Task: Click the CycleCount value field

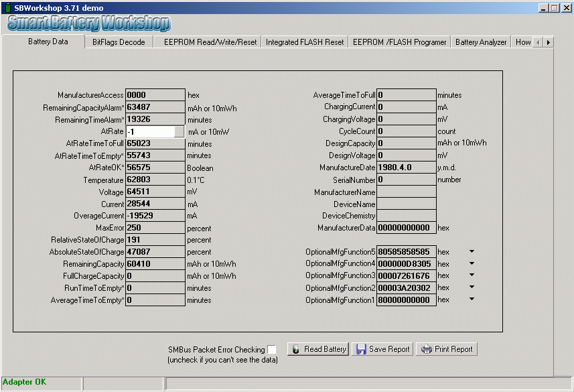Action: click(x=407, y=131)
